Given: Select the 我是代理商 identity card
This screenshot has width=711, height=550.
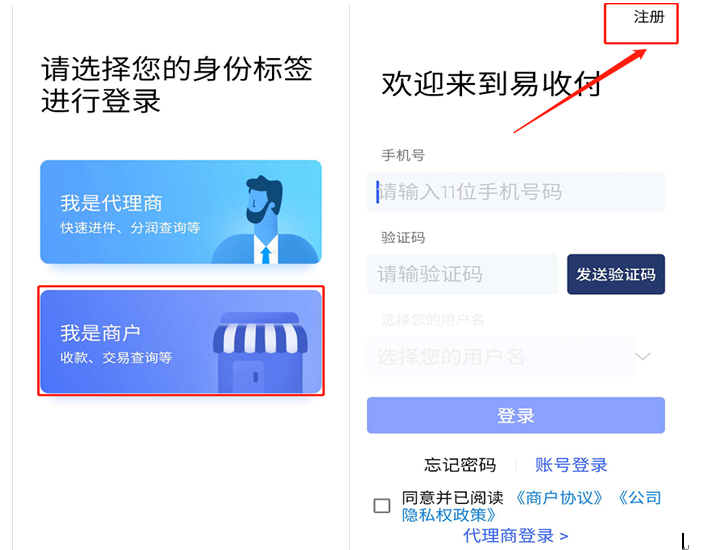Looking at the screenshot, I should 181,212.
